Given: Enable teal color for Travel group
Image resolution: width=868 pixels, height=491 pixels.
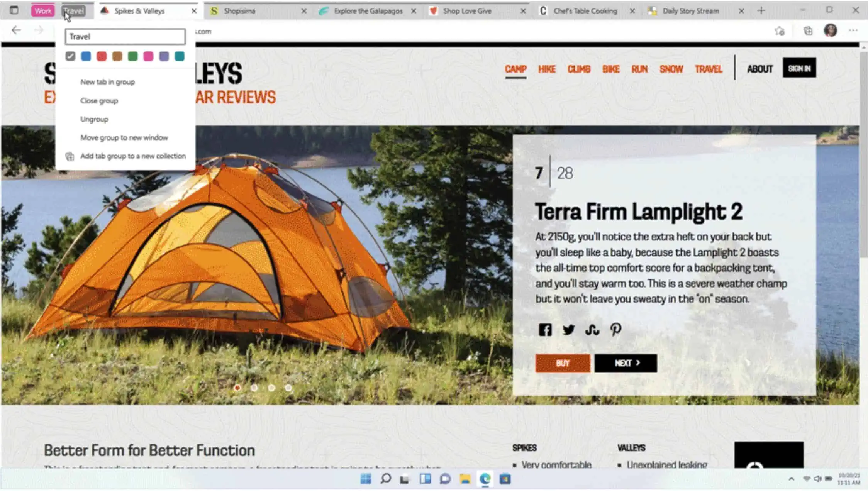Looking at the screenshot, I should pos(180,57).
